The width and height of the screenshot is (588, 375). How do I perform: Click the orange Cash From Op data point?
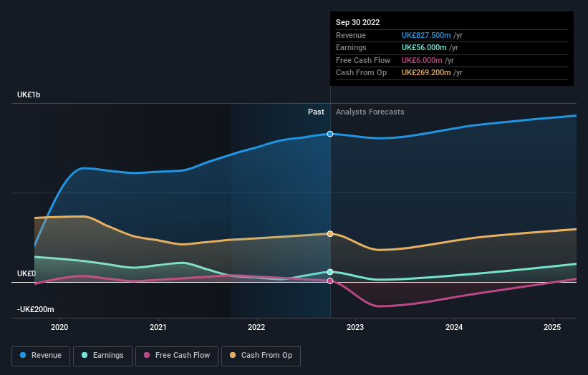coord(330,234)
